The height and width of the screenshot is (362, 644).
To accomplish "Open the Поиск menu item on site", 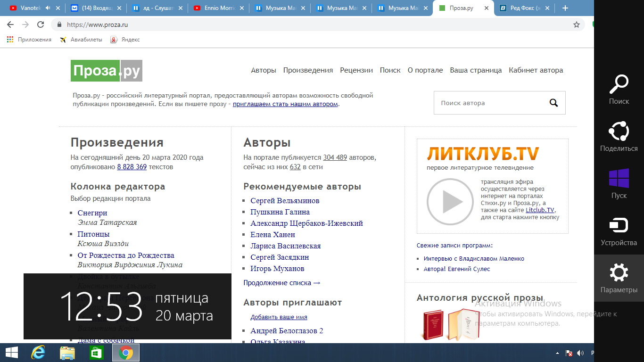I will point(390,70).
